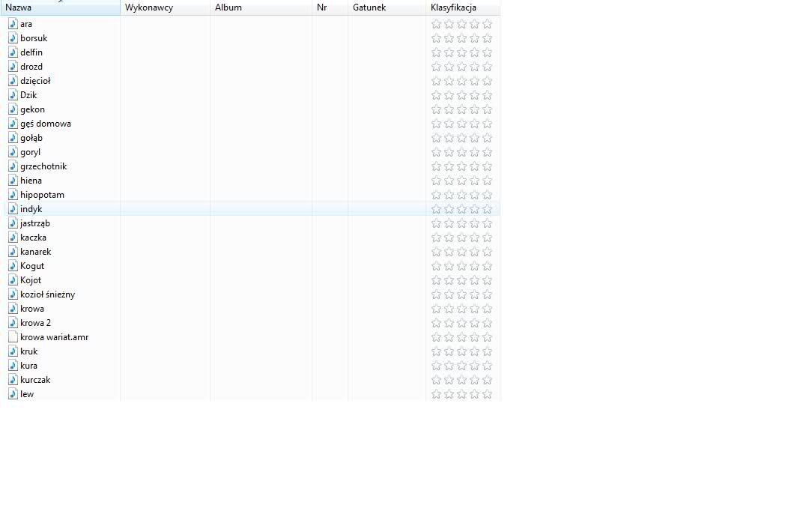Sort list by Nazwa column header
This screenshot has height=520, width=812.
[60, 7]
